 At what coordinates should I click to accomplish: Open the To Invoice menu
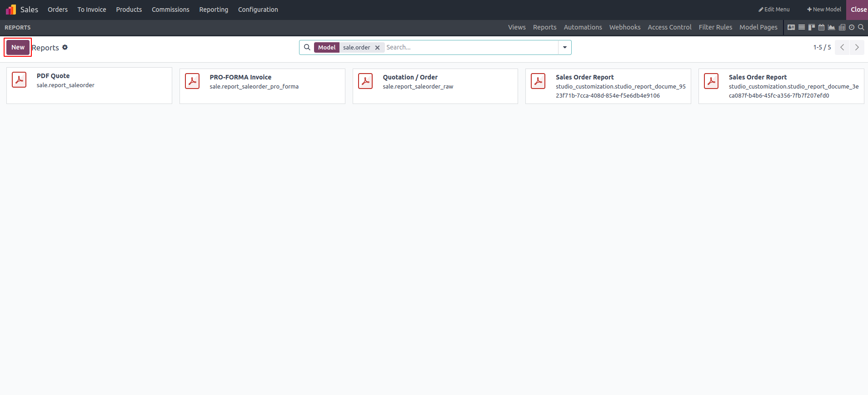tap(92, 10)
